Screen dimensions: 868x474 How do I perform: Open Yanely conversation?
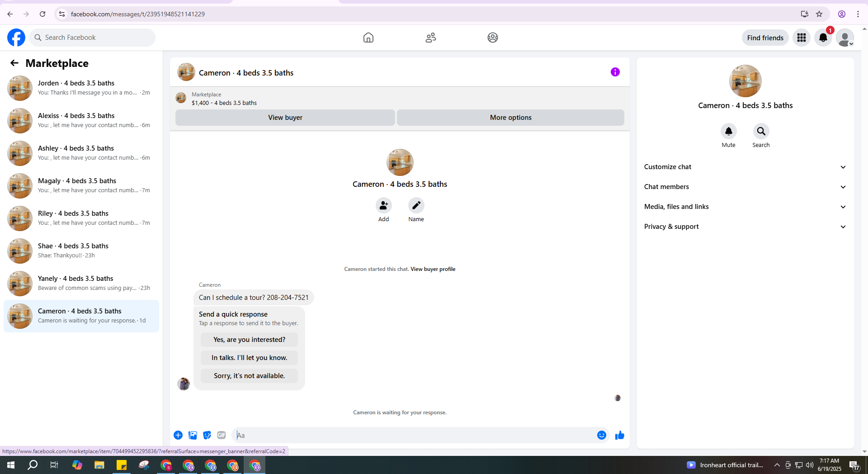pyautogui.click(x=81, y=284)
